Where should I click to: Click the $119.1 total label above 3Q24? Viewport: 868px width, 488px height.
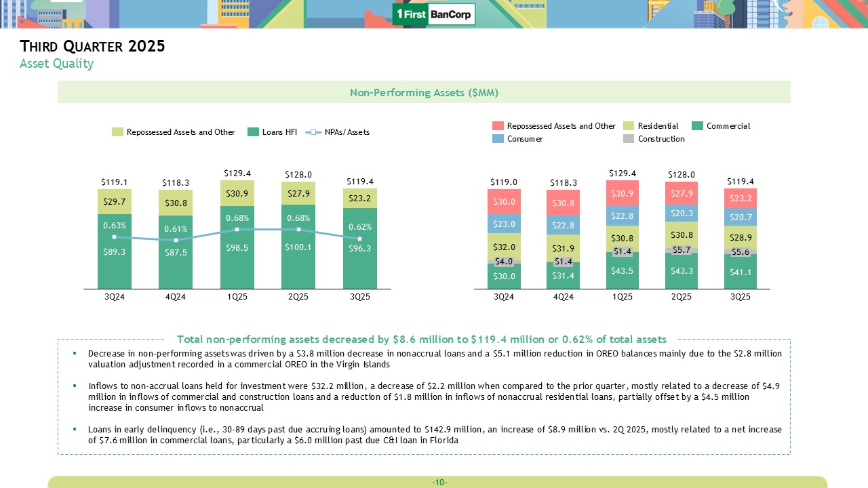[x=114, y=182]
